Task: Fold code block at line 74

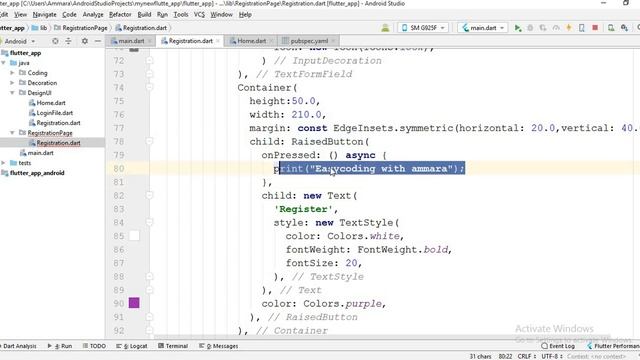Action: pos(149,87)
